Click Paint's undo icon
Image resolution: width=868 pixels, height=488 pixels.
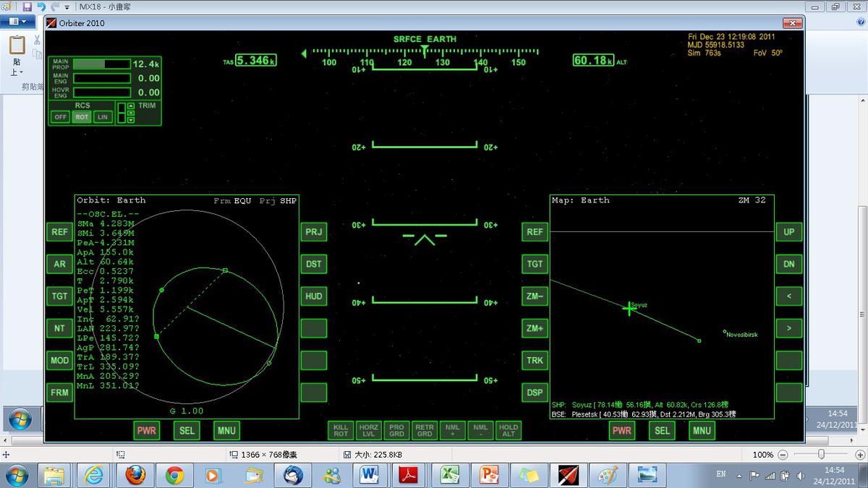click(x=42, y=7)
